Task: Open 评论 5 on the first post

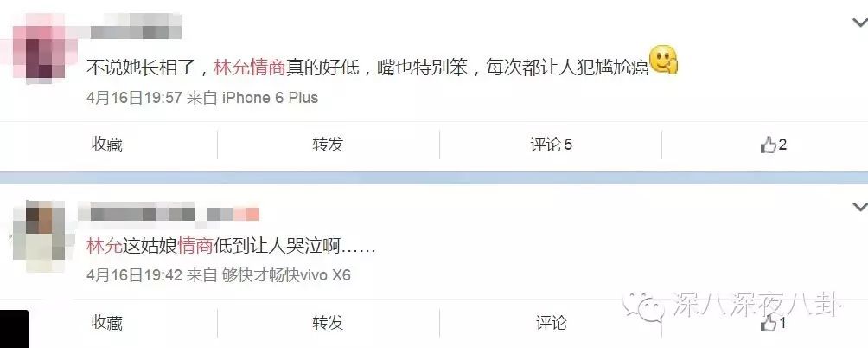Action: (551, 145)
